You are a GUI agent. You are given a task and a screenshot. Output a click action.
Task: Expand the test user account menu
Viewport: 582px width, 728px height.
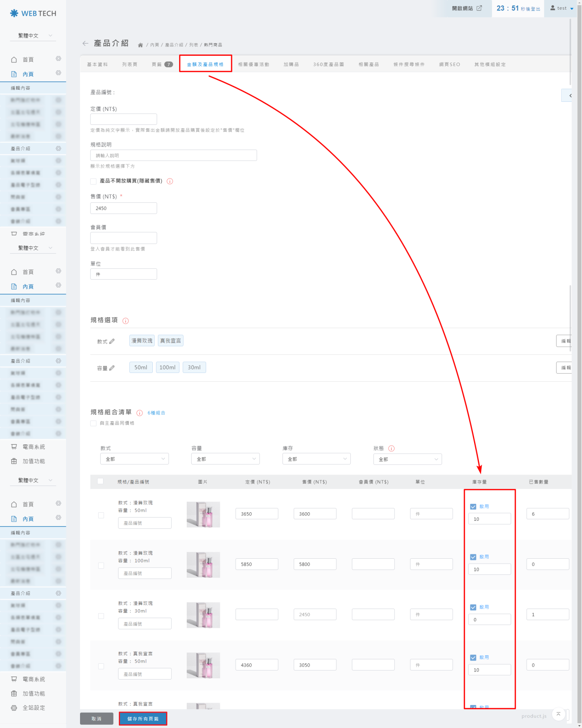[562, 8]
